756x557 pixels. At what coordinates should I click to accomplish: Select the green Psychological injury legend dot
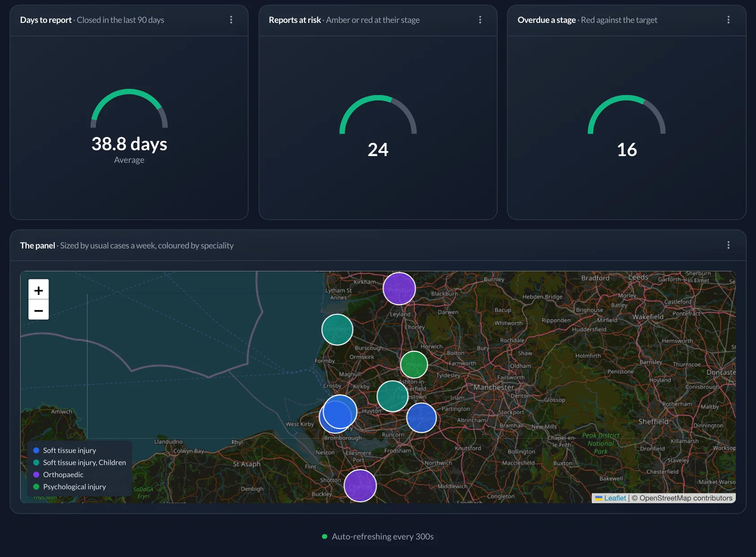pos(36,487)
